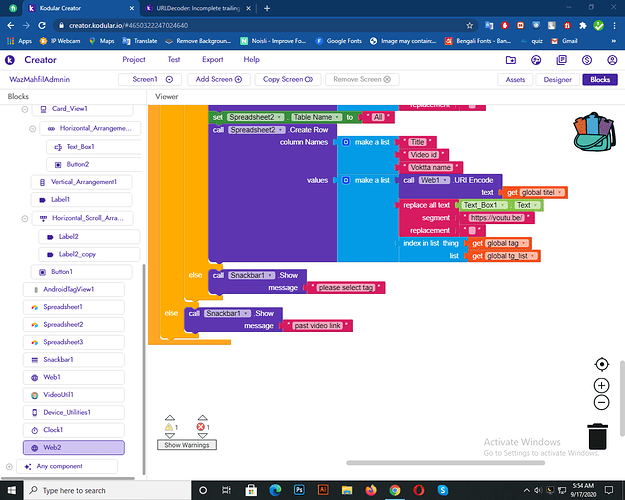Viewport: 625px width, 500px height.
Task: Click the trash can to delete blocks
Action: point(597,437)
